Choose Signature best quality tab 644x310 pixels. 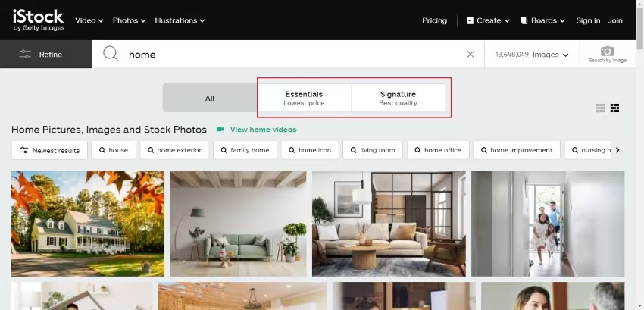pos(398,98)
